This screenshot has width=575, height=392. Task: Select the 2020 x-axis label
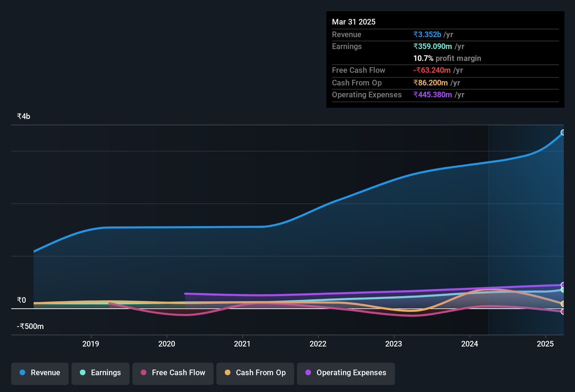tap(167, 344)
